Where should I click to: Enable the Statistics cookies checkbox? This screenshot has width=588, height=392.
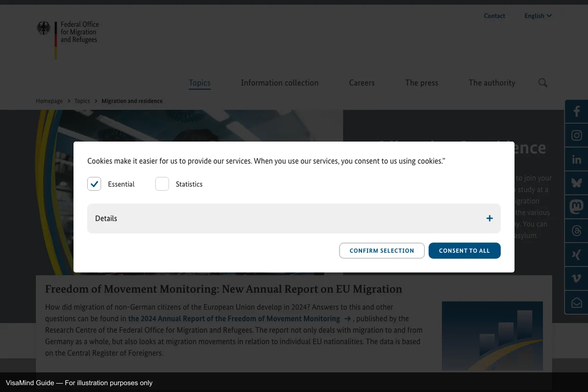point(162,184)
